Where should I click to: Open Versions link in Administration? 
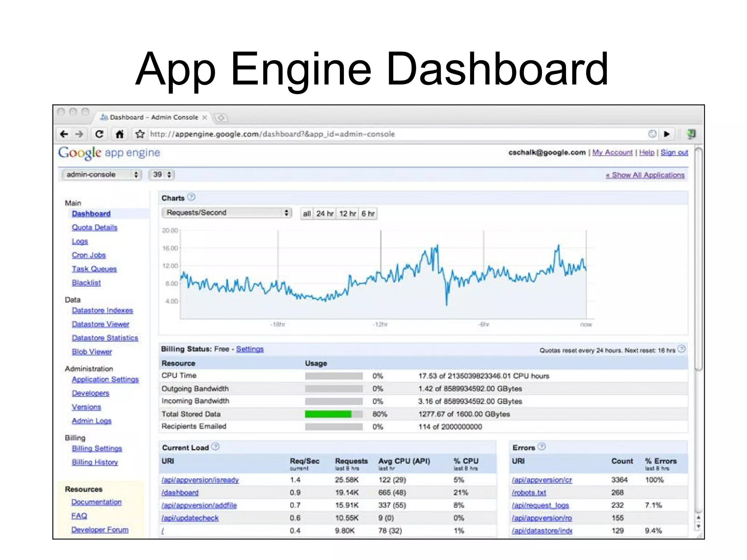(x=86, y=407)
